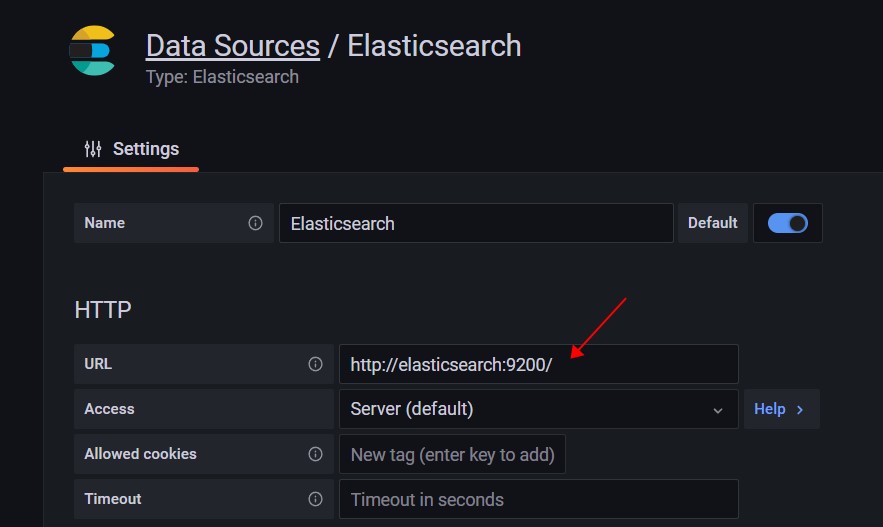Click the Name field label
883x527 pixels.
tap(105, 223)
